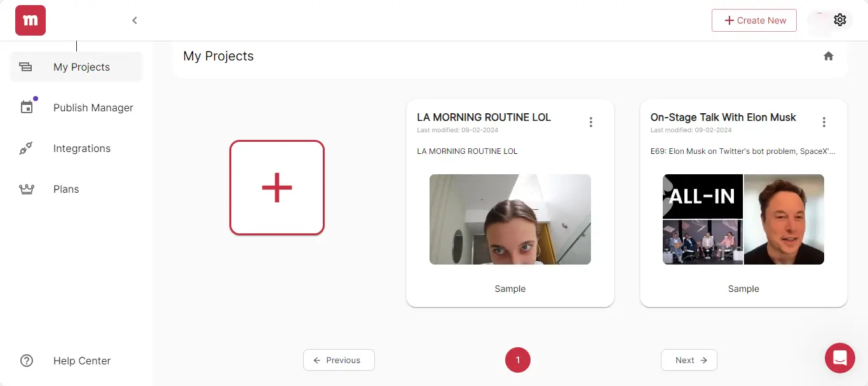Click the E69: Elon Musk description text
This screenshot has width=868, height=386.
click(743, 151)
